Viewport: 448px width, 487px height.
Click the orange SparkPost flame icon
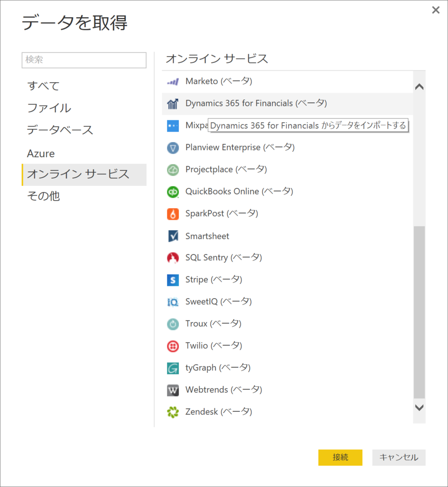[173, 214]
